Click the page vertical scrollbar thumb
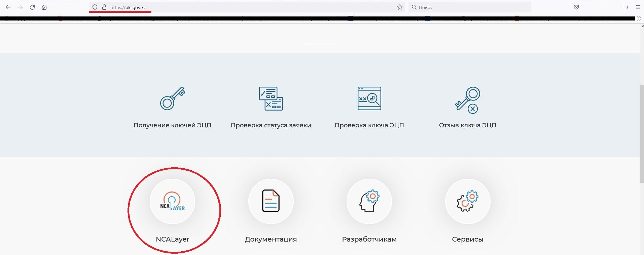644x255 pixels. coord(642,133)
